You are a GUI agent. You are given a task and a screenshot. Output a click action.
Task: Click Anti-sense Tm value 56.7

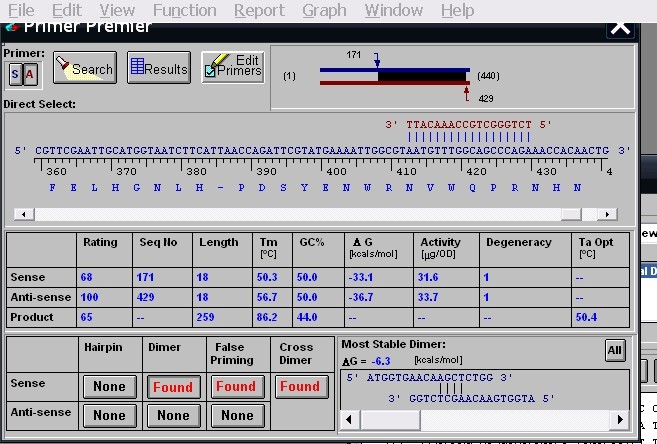pyautogui.click(x=267, y=297)
